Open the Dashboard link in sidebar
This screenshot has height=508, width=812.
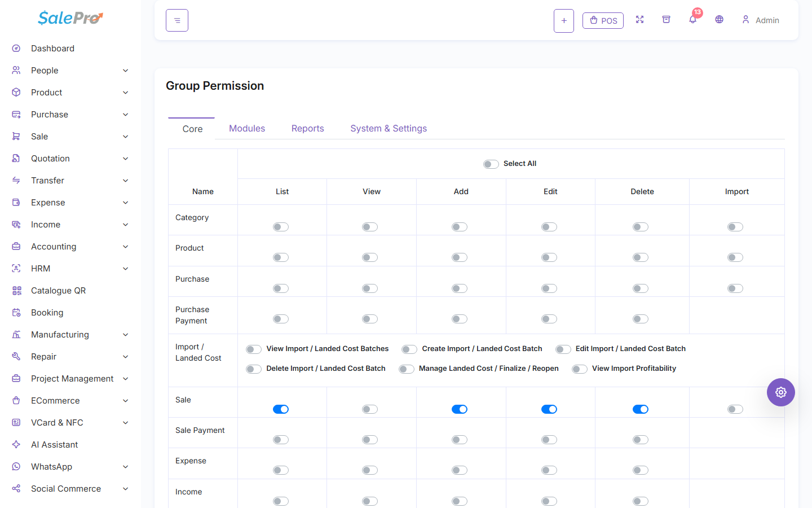52,49
